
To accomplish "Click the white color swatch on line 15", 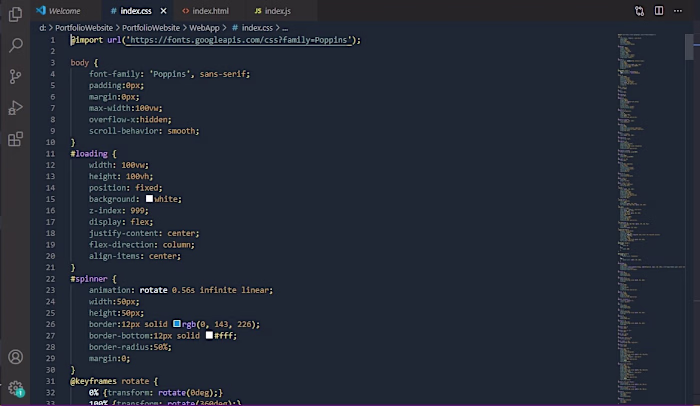I will pyautogui.click(x=149, y=199).
